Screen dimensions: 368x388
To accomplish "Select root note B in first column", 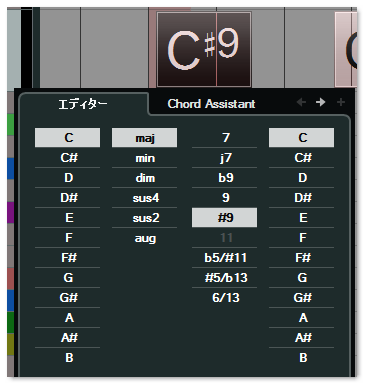I will [67, 358].
